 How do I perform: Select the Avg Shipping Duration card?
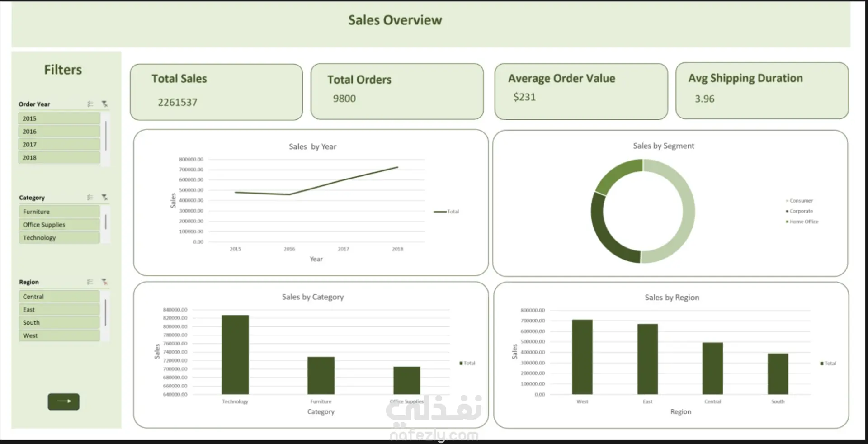tap(762, 91)
